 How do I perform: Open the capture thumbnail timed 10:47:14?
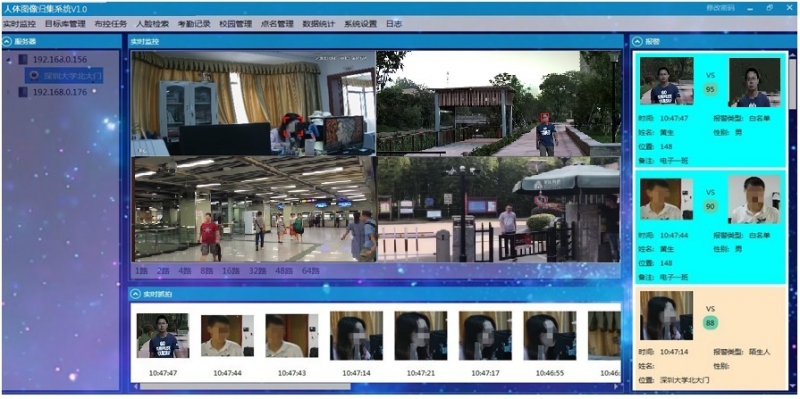(x=356, y=336)
